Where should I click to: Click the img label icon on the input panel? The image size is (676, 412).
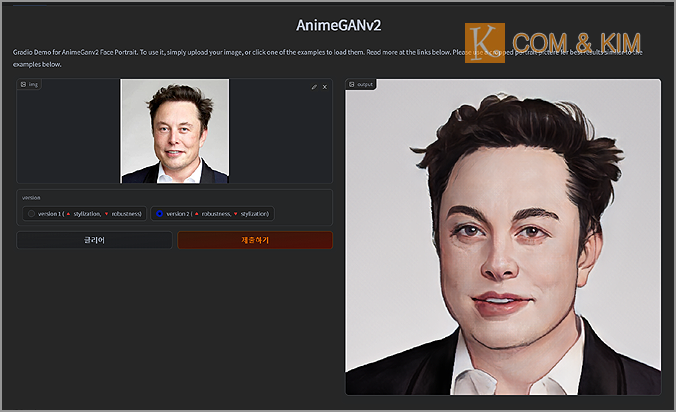pos(23,84)
